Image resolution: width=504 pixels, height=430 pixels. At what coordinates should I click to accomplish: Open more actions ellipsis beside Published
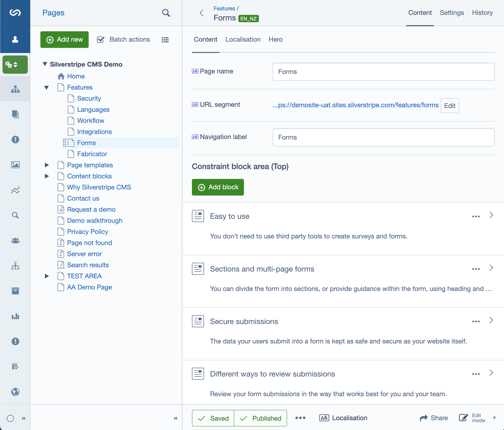(x=300, y=418)
